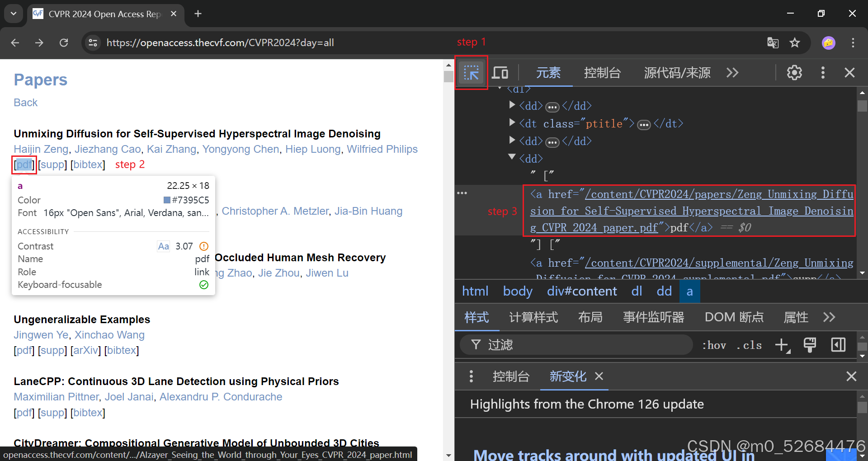
Task: Add new style rule plus icon
Action: pyautogui.click(x=782, y=345)
